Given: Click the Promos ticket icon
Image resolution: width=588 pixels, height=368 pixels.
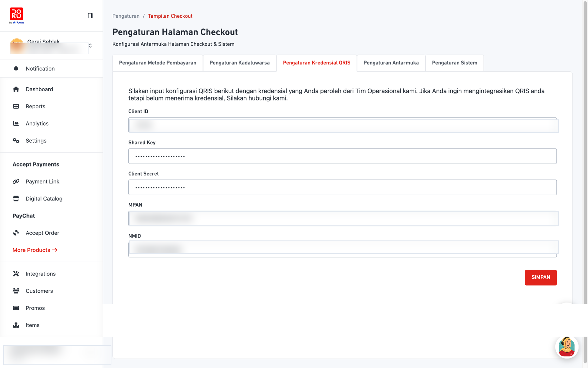Looking at the screenshot, I should (x=16, y=308).
